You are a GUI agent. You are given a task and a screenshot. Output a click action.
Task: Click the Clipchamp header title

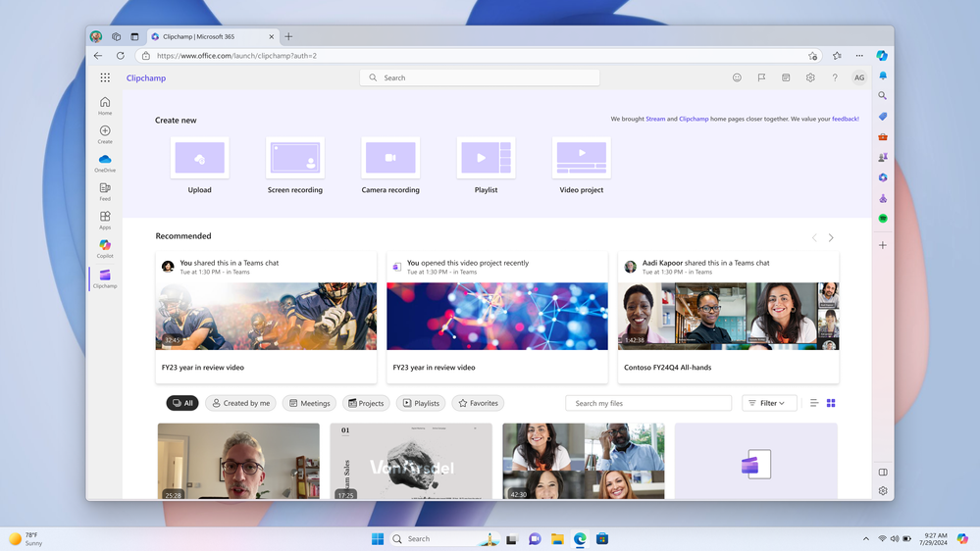click(x=145, y=78)
